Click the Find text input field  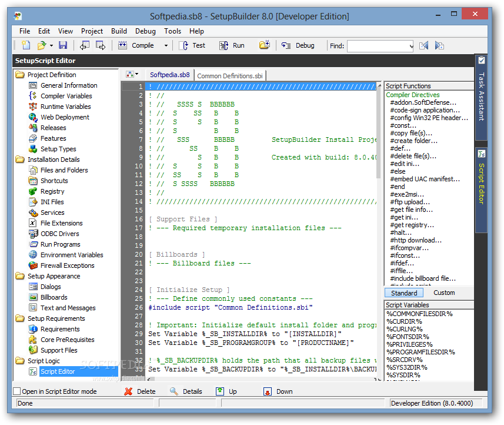coord(378,46)
